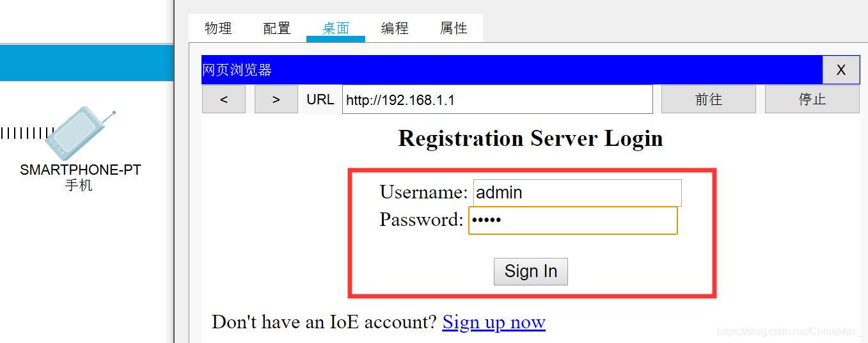Click the Sign In button
Screen dimensions: 868x343
click(531, 271)
